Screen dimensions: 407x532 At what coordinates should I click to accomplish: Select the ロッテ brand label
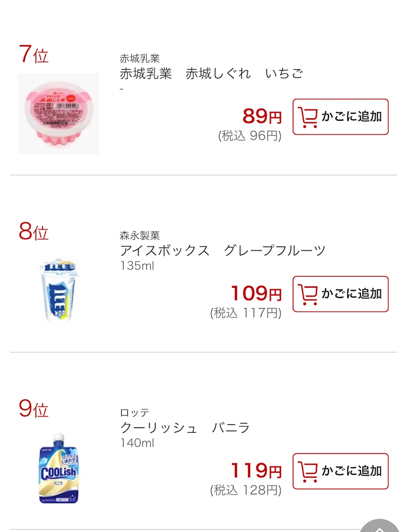[x=135, y=413]
